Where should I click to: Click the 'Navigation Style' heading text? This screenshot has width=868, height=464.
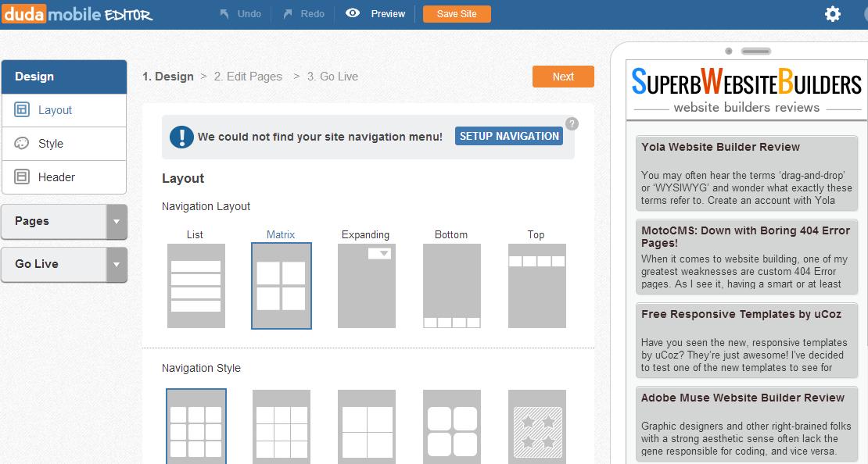tap(201, 368)
